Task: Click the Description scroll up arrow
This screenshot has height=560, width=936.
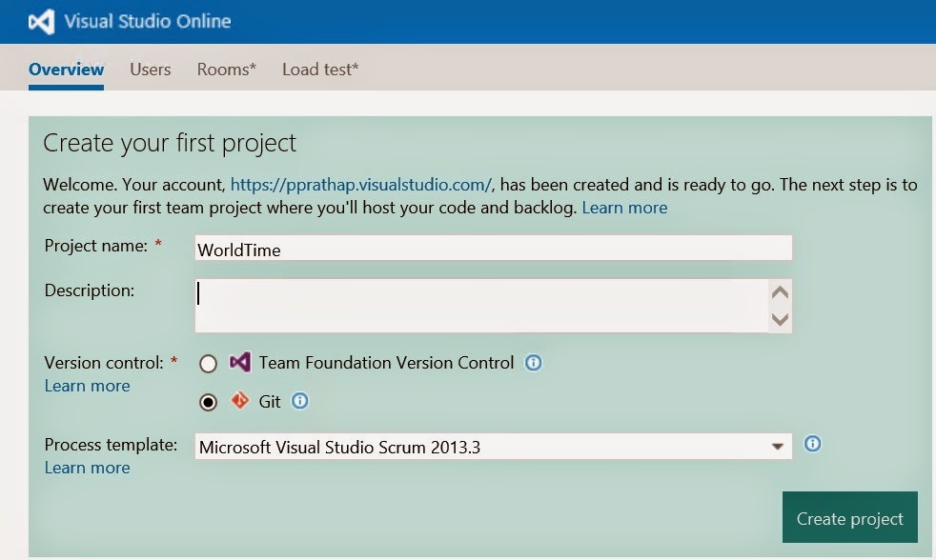Action: click(780, 292)
